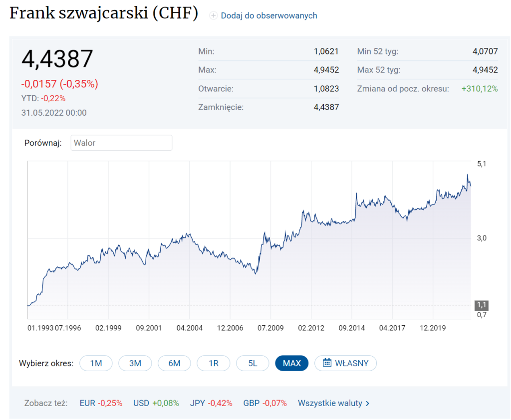Click the 09.2014 label on the time axis
Viewport: 511px width, 420px height.
352,328
